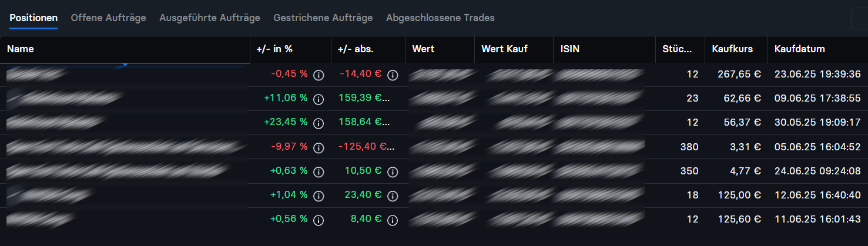Select Gestrichene Aufträge tab
The width and height of the screenshot is (868, 246).
pos(323,18)
